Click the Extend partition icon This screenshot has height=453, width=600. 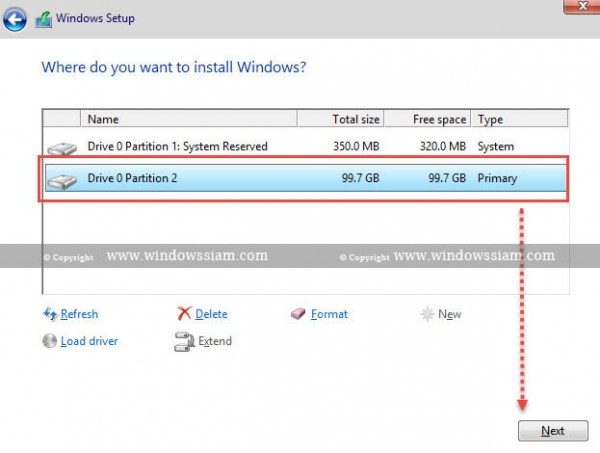point(184,341)
